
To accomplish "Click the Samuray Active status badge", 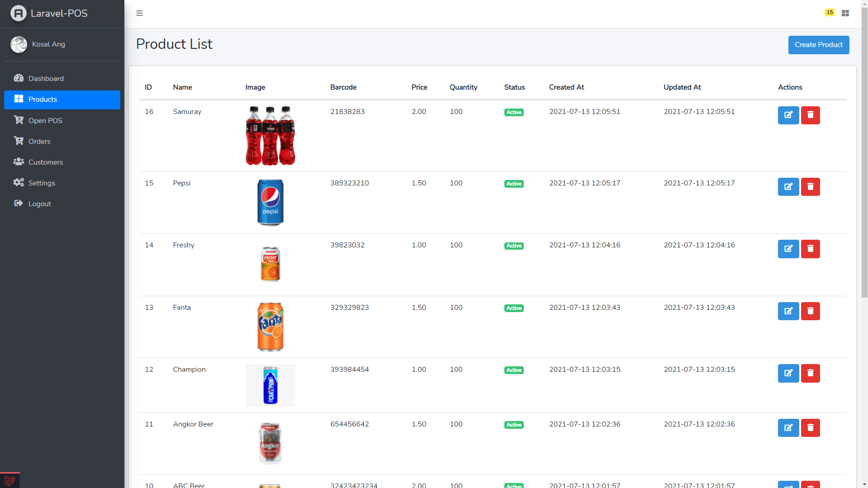I will (514, 112).
